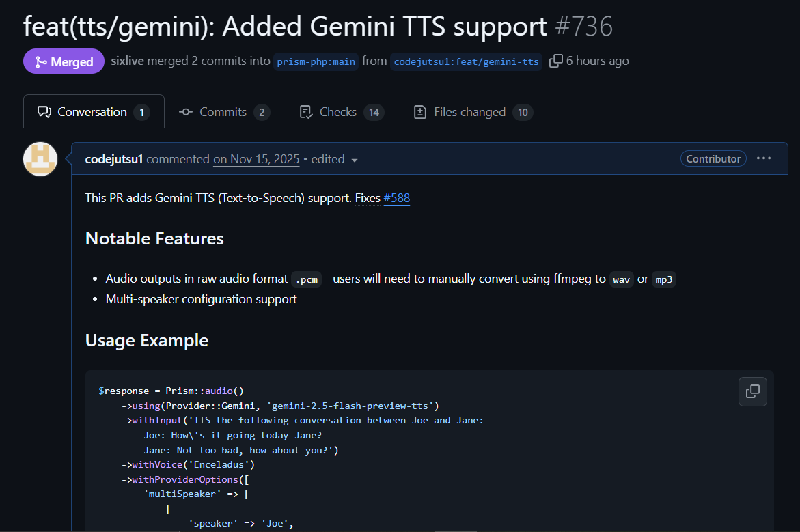Click the .pcm inline code
Screen dimensions: 800x532
[307, 279]
